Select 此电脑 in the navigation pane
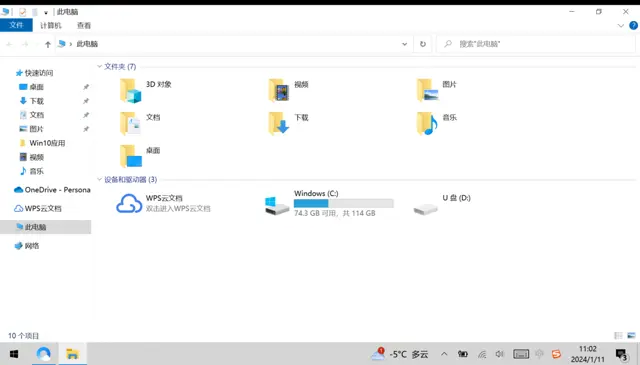640x365 pixels. 46,227
